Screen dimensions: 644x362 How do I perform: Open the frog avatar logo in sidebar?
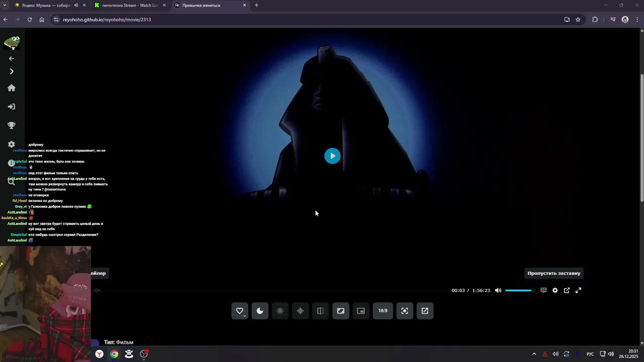coord(12,42)
